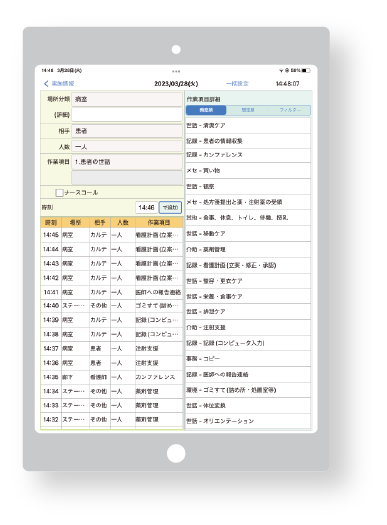Click the add button next to 14:46

(170, 208)
